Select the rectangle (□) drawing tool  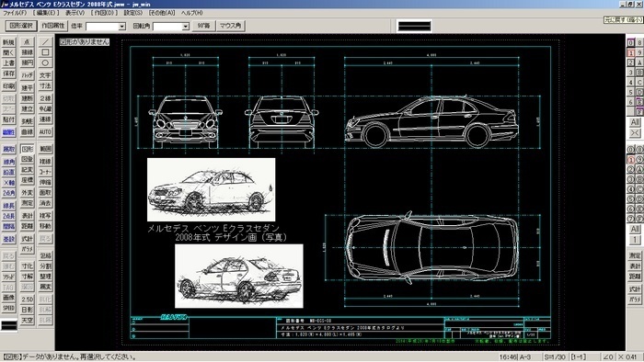click(45, 52)
